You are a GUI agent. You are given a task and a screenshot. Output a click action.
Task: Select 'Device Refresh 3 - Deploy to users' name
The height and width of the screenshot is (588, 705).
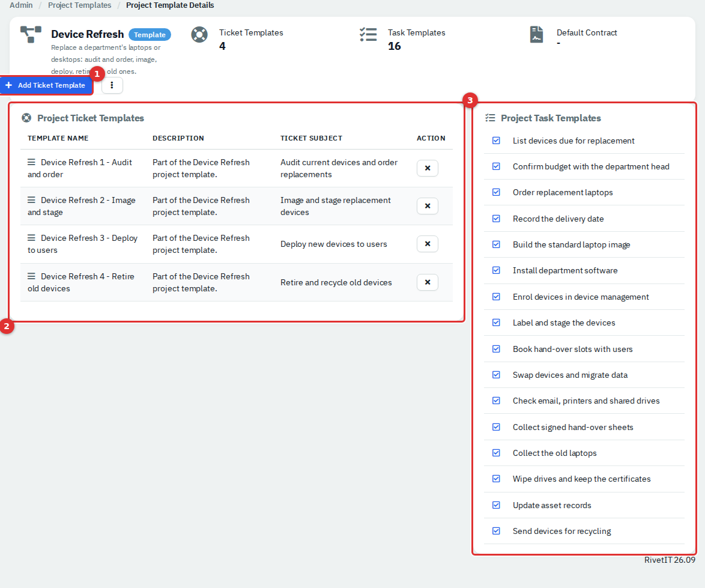tap(83, 244)
